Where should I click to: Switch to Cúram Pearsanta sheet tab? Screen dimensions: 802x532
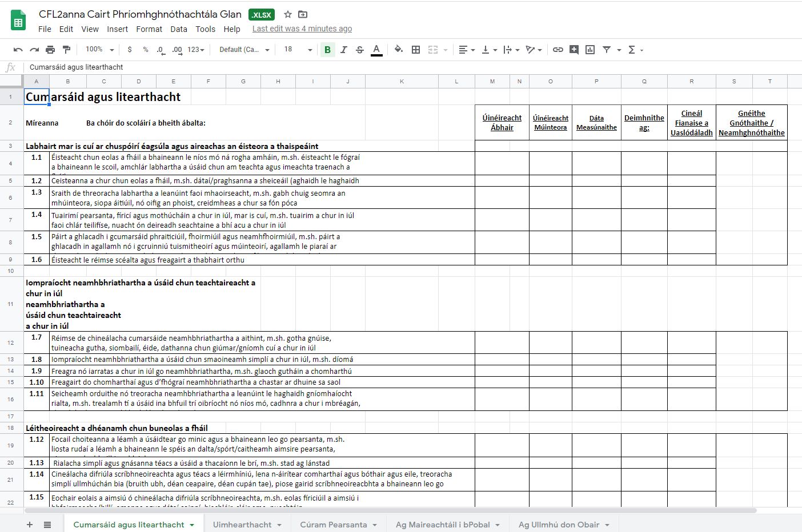(x=338, y=525)
